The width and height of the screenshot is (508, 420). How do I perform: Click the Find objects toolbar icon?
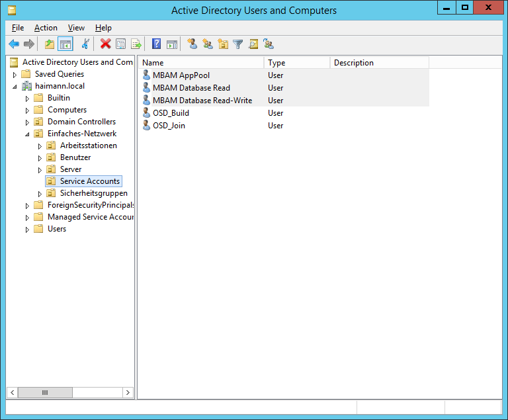click(253, 44)
